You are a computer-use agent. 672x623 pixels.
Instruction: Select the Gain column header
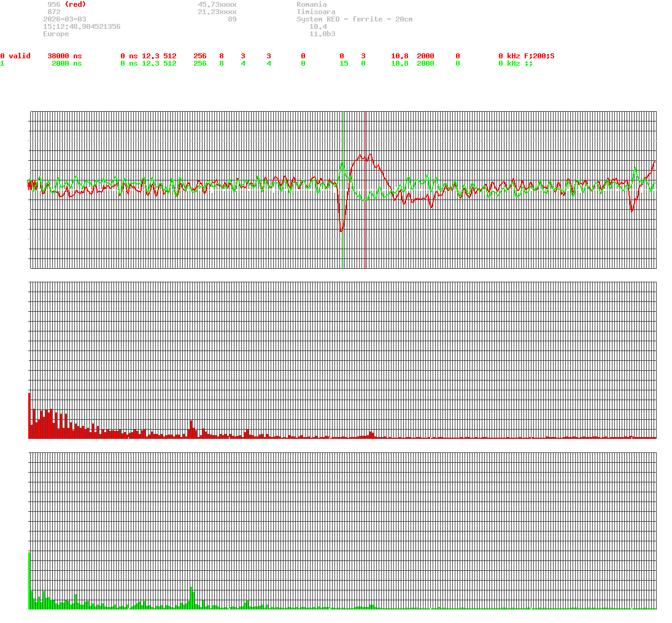pos(399,48)
